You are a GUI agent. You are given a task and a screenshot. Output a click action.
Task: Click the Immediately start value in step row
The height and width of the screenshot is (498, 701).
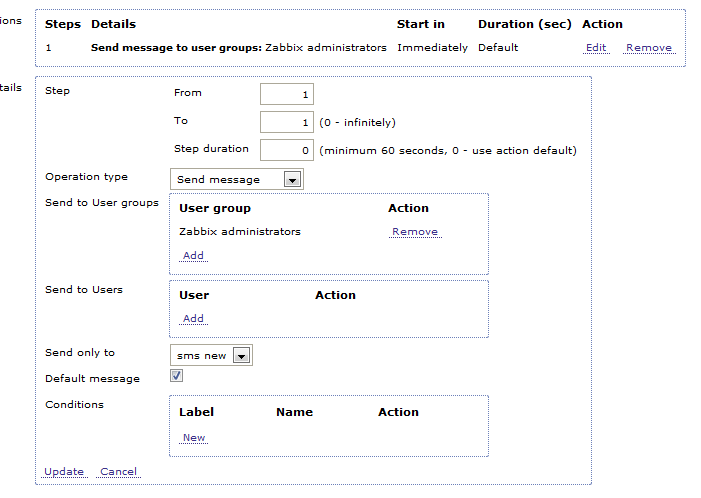point(432,48)
